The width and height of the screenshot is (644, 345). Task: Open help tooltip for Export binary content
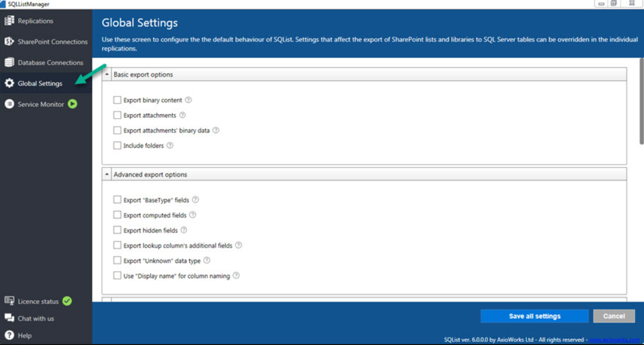188,100
